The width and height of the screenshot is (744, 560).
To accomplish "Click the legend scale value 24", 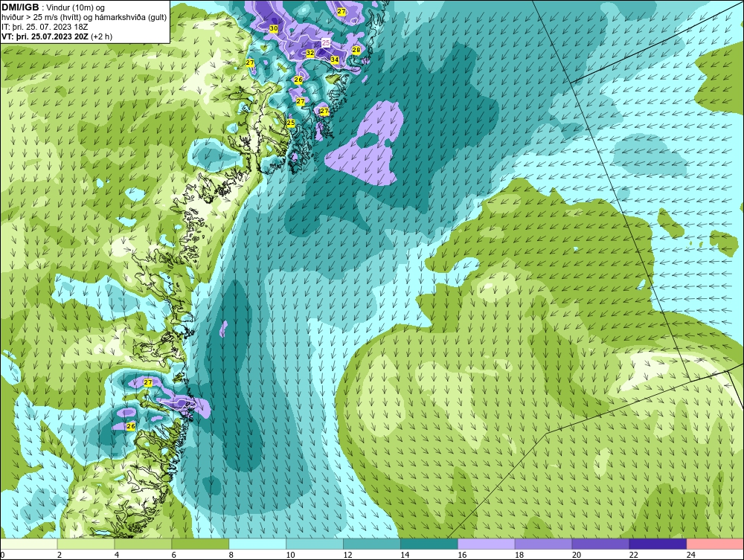I will pos(691,555).
